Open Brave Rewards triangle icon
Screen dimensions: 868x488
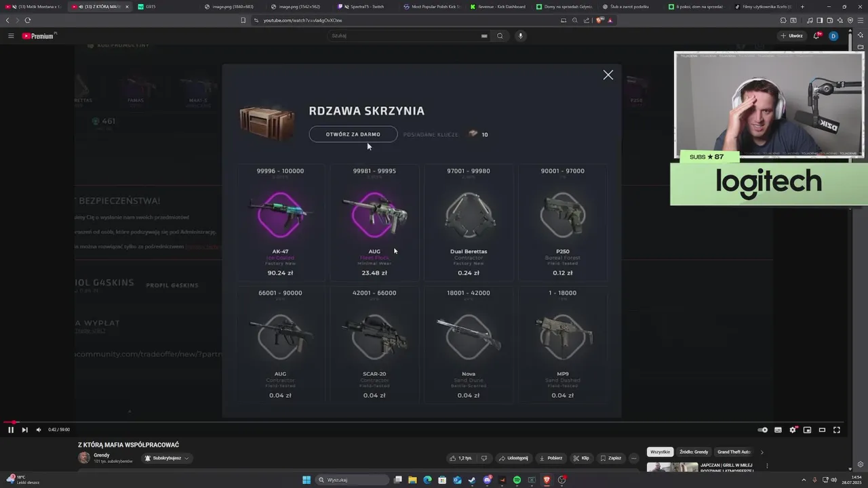point(610,20)
